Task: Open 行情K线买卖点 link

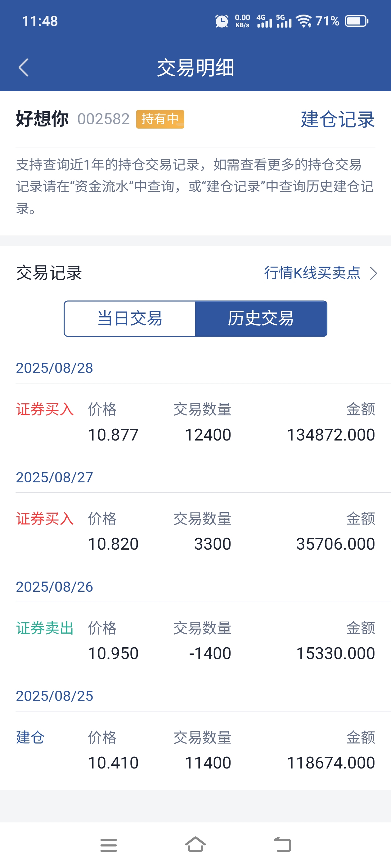Action: (312, 272)
